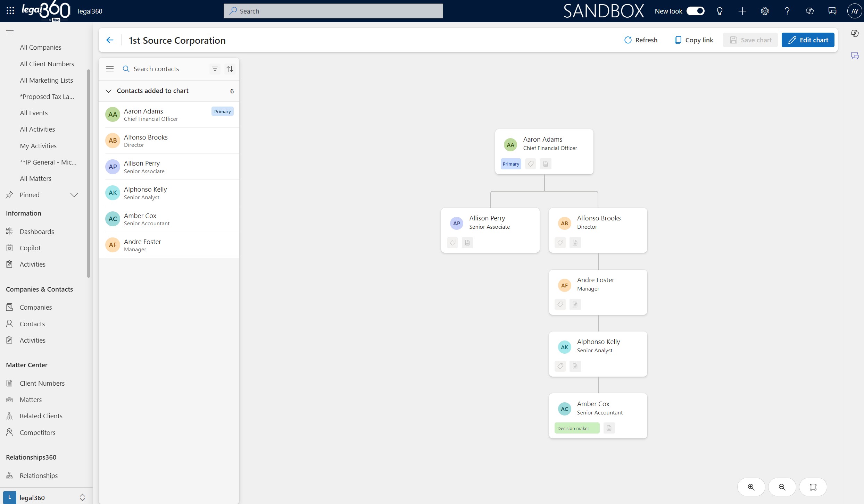This screenshot has height=504, width=864.
Task: Click tag icon on Alphonso Kelly card
Action: (x=560, y=366)
